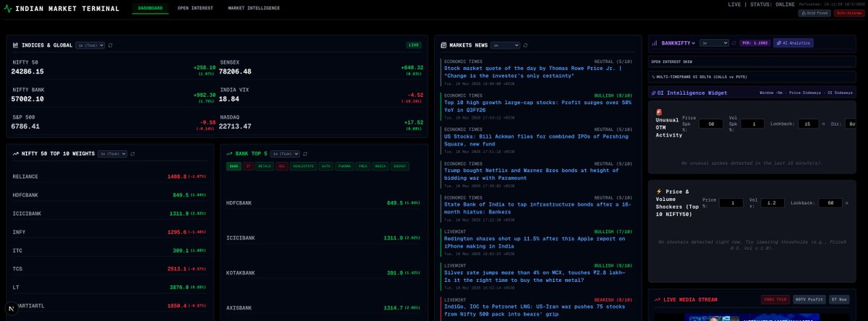Refresh the Indices & Global panel
This screenshot has height=321, width=868.
coord(110,45)
